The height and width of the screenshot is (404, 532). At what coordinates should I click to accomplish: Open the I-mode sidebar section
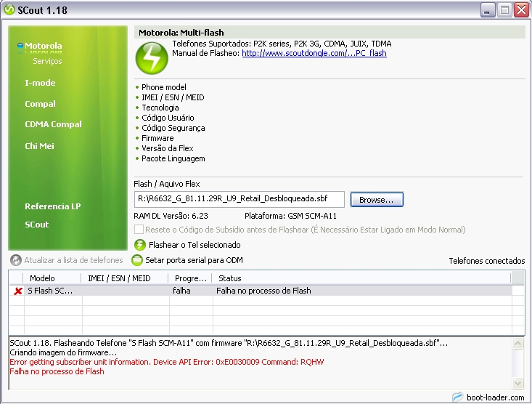(x=40, y=83)
